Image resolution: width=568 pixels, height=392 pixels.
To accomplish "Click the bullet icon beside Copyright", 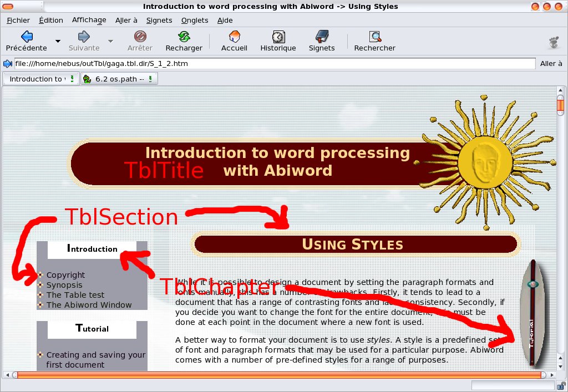I will pos(40,275).
